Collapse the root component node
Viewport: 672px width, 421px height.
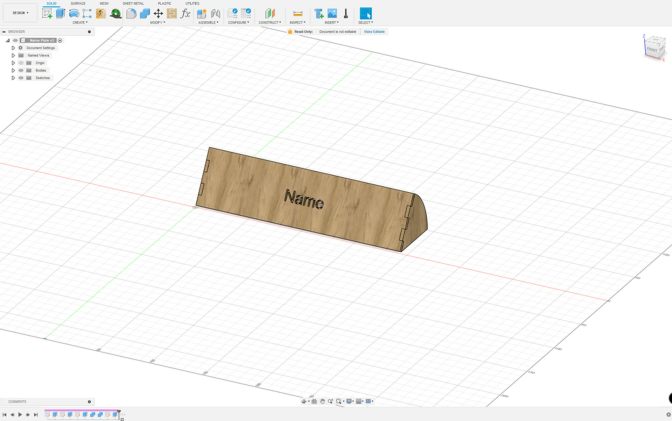[8, 40]
